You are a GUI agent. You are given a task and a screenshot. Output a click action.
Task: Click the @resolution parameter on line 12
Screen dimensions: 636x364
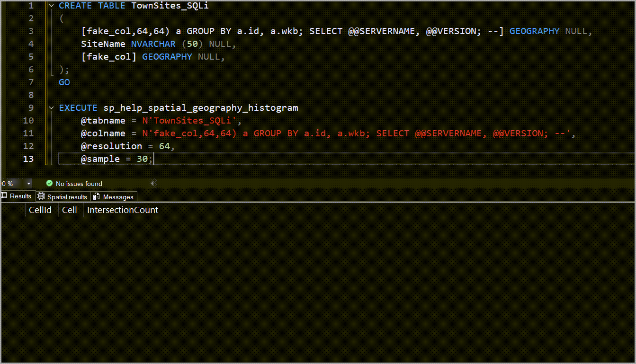pos(112,146)
